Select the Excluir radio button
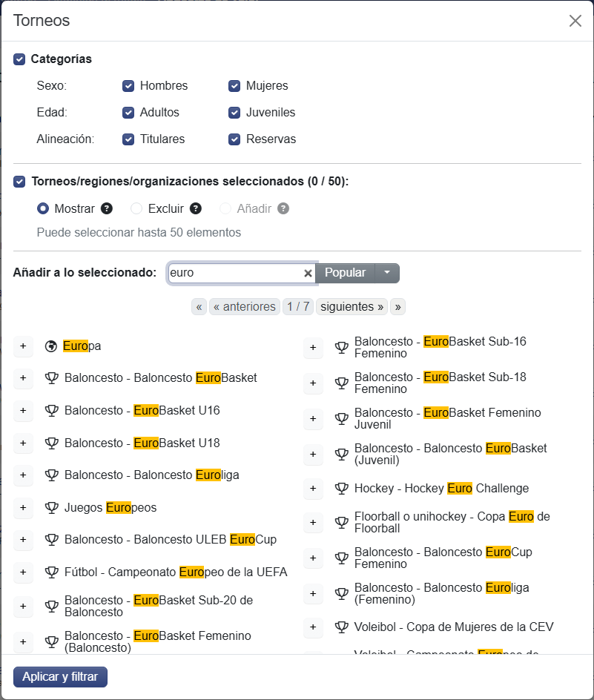594x700 pixels. click(x=136, y=208)
